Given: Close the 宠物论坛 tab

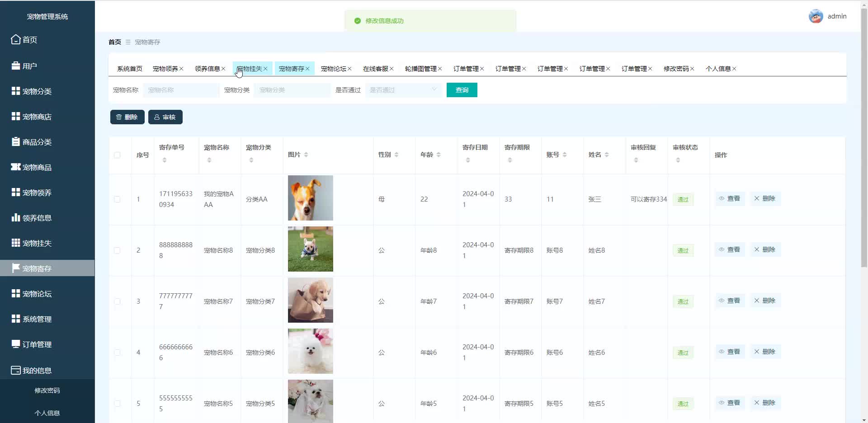Looking at the screenshot, I should 349,69.
